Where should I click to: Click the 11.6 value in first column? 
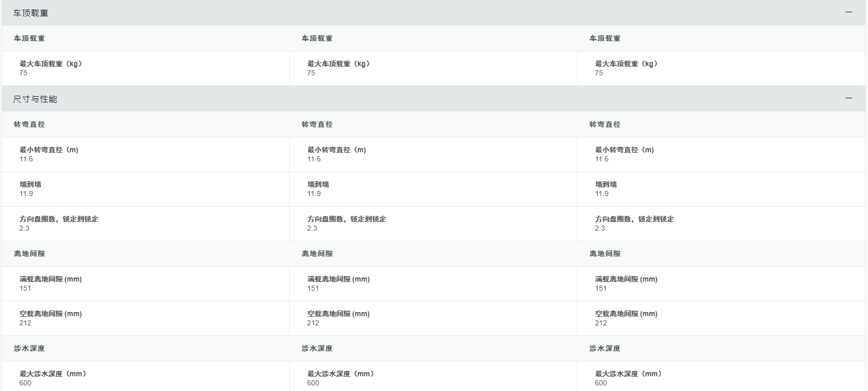coord(26,159)
